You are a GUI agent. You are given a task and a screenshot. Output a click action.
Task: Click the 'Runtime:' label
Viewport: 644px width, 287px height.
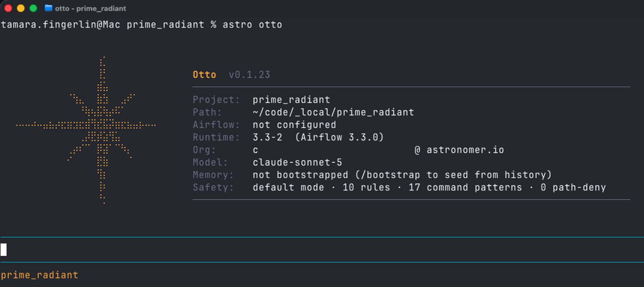(x=216, y=137)
